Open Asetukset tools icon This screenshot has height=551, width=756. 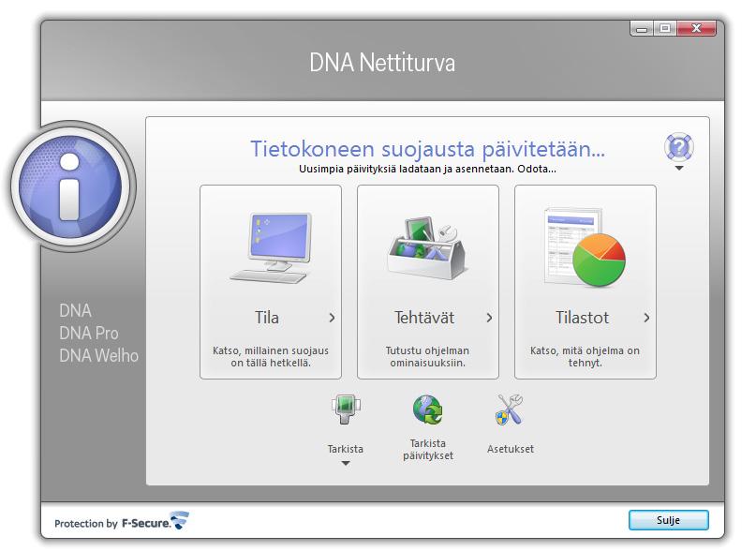[x=511, y=410]
